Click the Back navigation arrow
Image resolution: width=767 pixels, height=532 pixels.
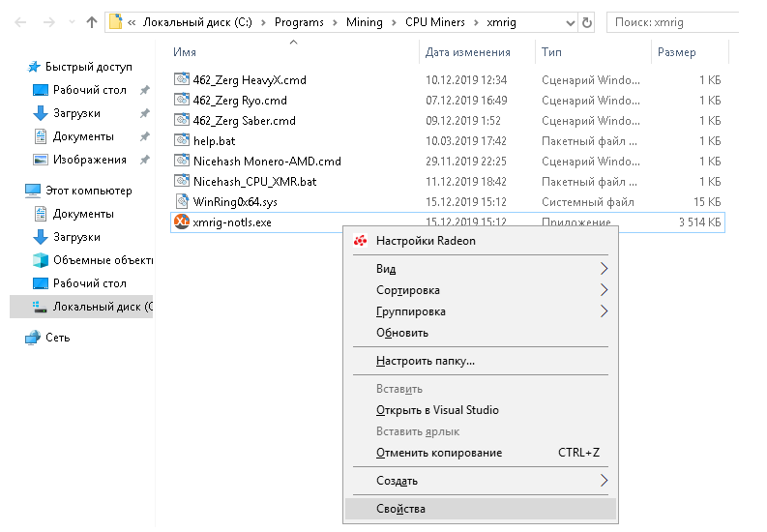(20, 22)
